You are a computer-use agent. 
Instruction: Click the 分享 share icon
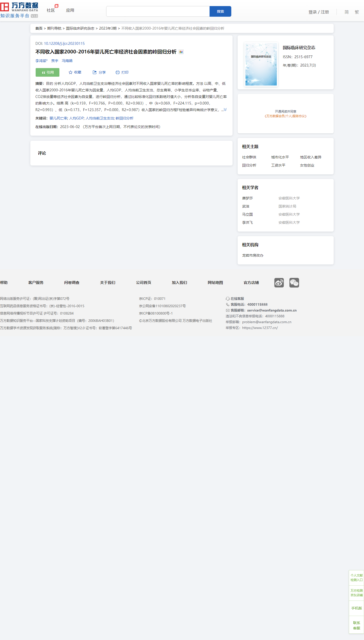click(95, 72)
